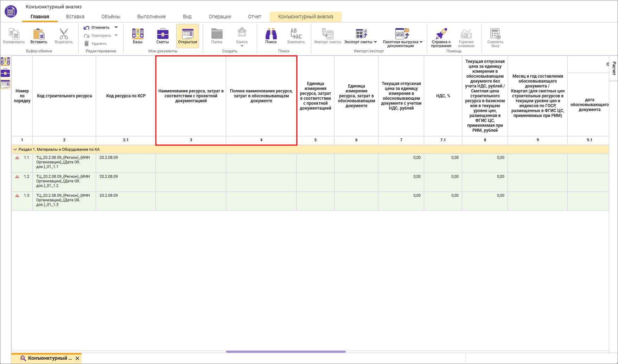
Task: Close the Конъюнктурный document tab
Action: tap(77, 358)
